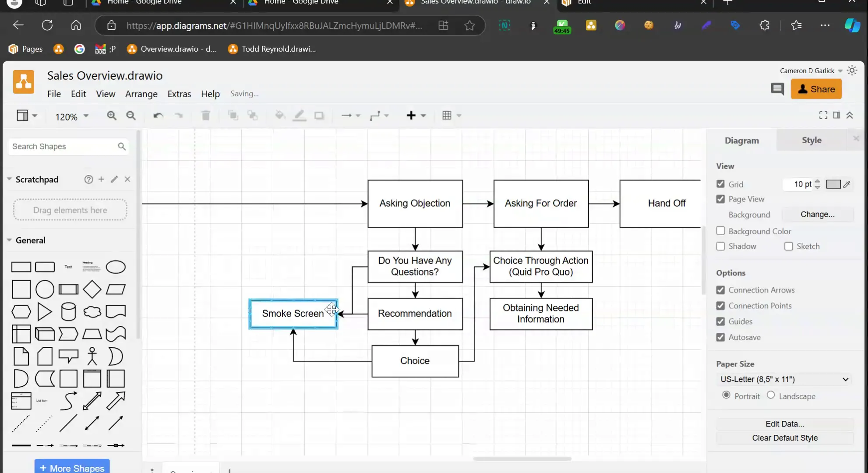Screen dimensions: 868x473
Task: Click the orange Share button
Action: click(816, 89)
